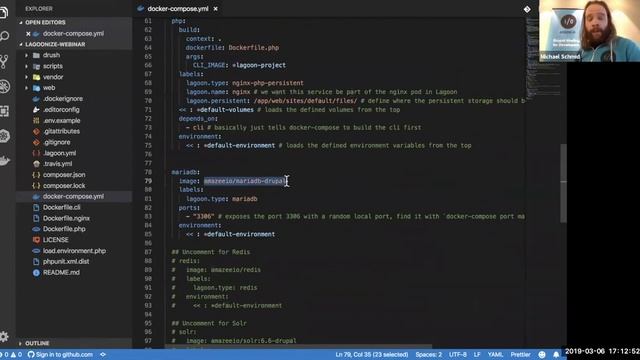Open composer.json file
Viewport: 640px width, 360px height.
point(64,175)
